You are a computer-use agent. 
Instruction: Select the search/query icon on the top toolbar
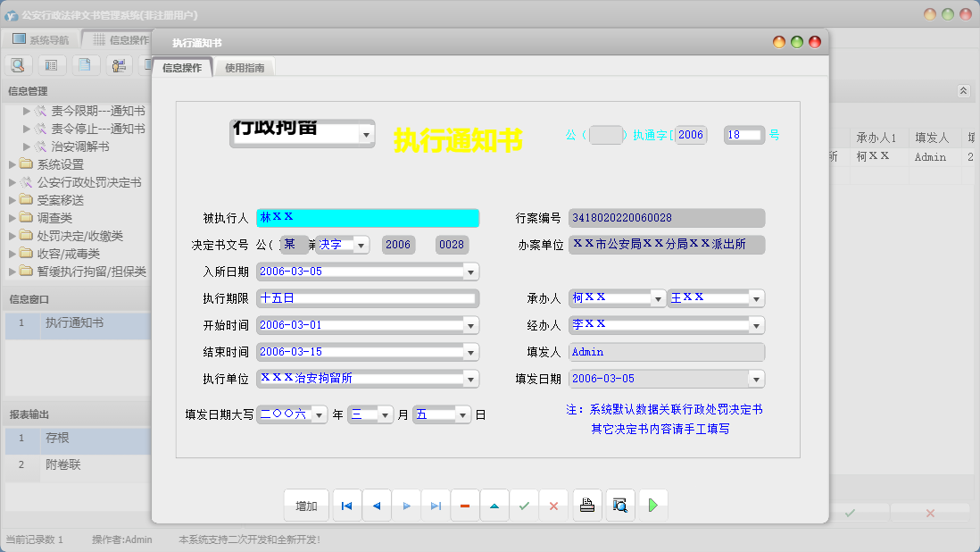18,64
